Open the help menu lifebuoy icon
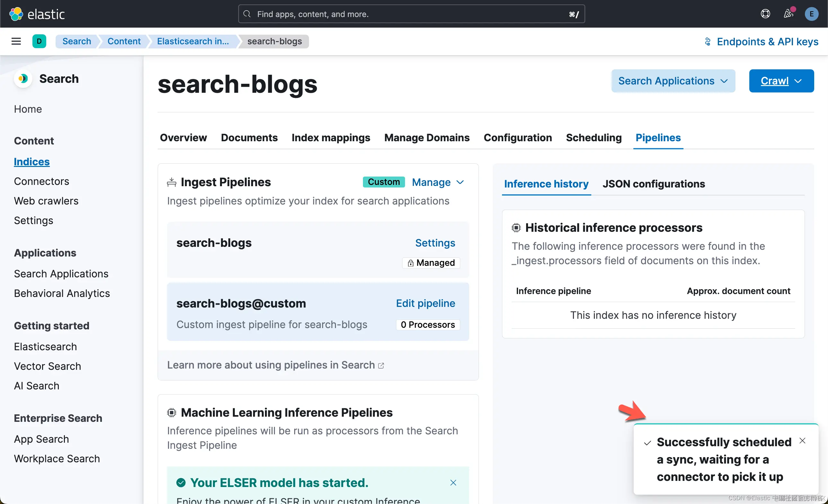The height and width of the screenshot is (504, 828). click(765, 14)
